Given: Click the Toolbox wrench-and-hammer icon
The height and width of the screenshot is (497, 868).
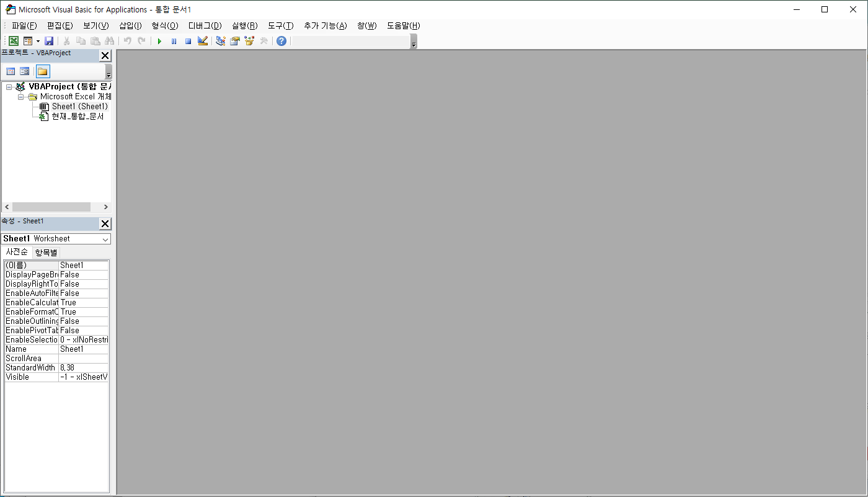Looking at the screenshot, I should 263,41.
